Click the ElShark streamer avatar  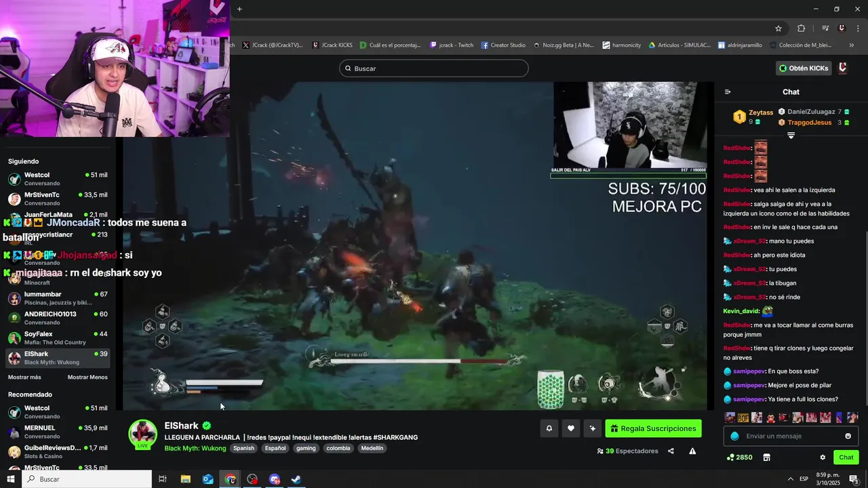(x=143, y=434)
